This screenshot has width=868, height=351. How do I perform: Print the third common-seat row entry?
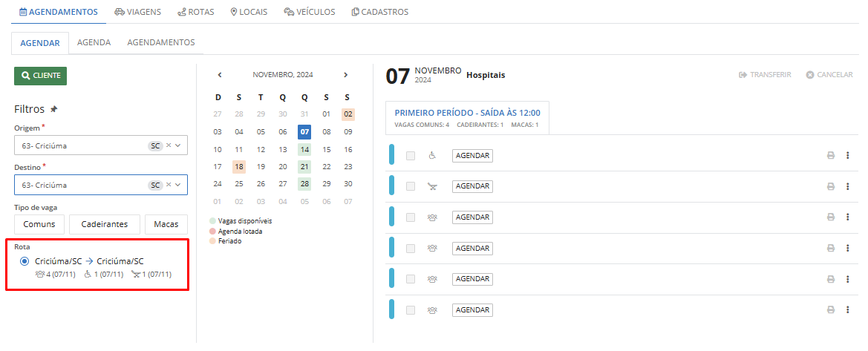pyautogui.click(x=830, y=279)
